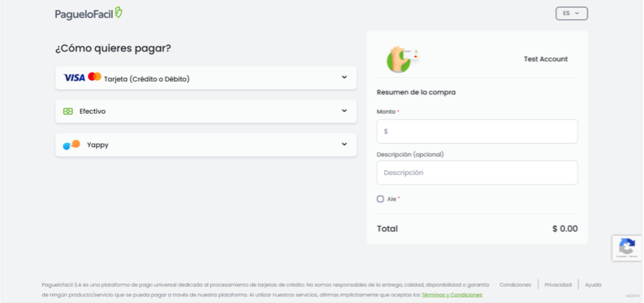This screenshot has height=303, width=644.
Task: Select the Yappy payment method
Action: pyautogui.click(x=98, y=145)
